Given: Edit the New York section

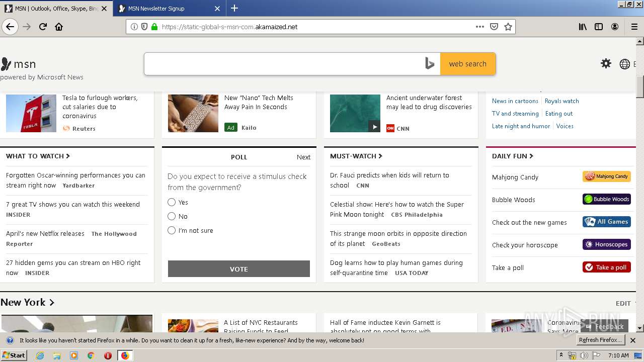Looking at the screenshot, I should pyautogui.click(x=623, y=303).
